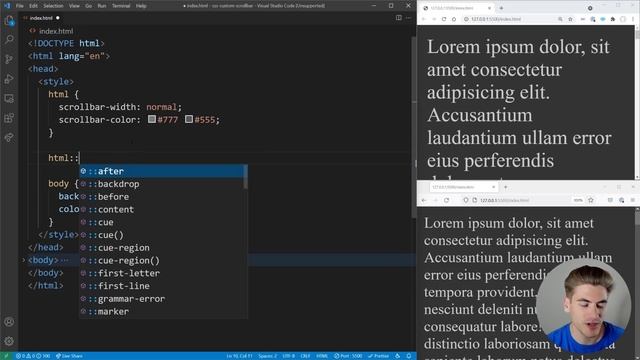Image resolution: width=640 pixels, height=360 pixels.
Task: Open Accounts menu in activity bar
Action: (9, 322)
